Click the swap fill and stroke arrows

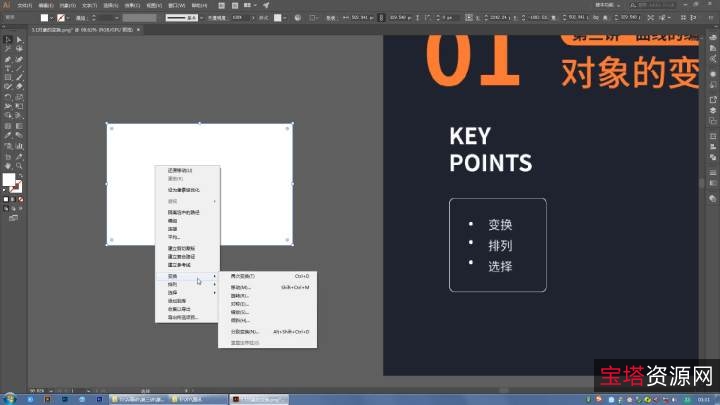pos(21,173)
